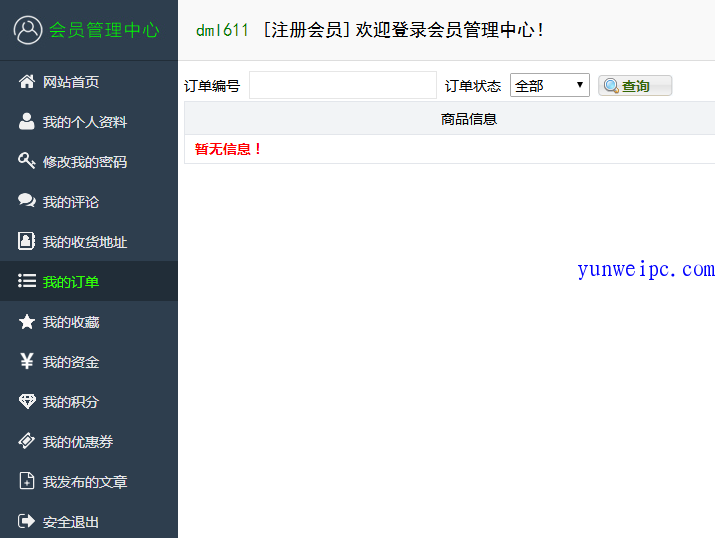
Task: Click the dml611 username link
Action: point(222,30)
